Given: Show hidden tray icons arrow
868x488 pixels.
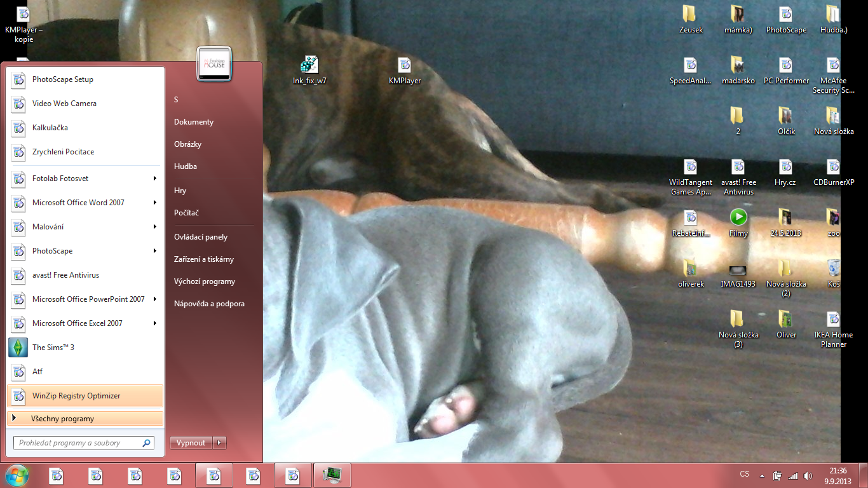Looking at the screenshot, I should (762, 475).
